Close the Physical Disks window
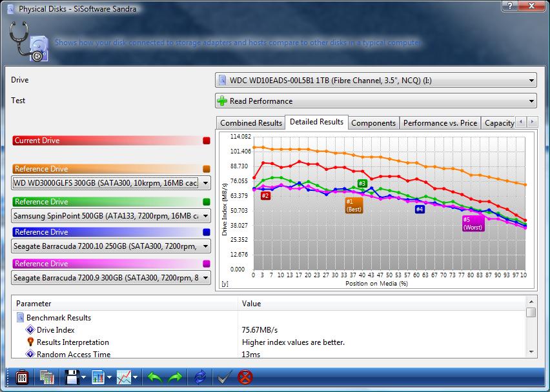The image size is (550, 392). pyautogui.click(x=532, y=6)
